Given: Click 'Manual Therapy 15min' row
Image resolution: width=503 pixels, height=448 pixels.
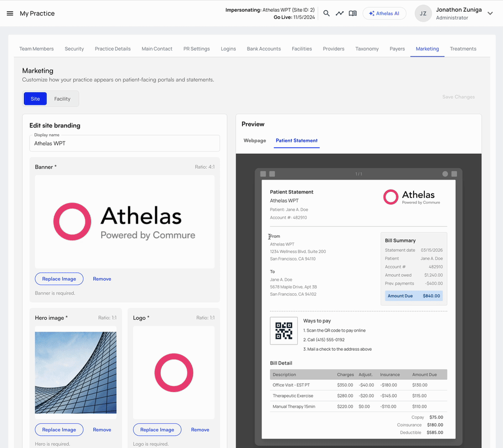Looking at the screenshot, I should 359,407.
